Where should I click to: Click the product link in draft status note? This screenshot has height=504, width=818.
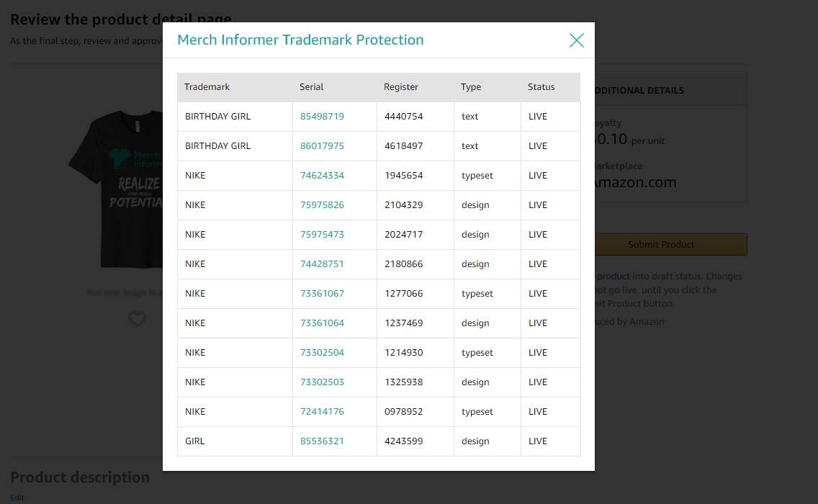point(613,276)
